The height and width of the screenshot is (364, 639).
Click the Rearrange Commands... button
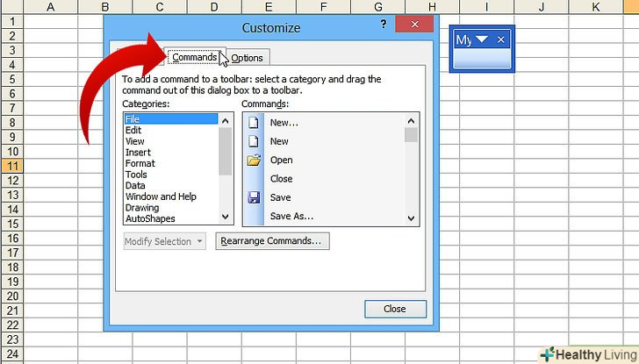coord(272,240)
